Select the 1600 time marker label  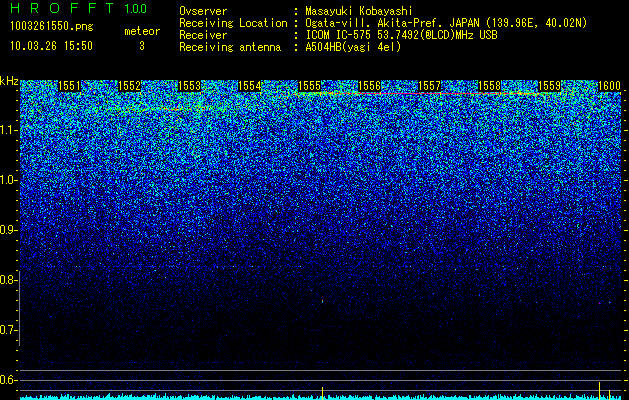coord(609,86)
